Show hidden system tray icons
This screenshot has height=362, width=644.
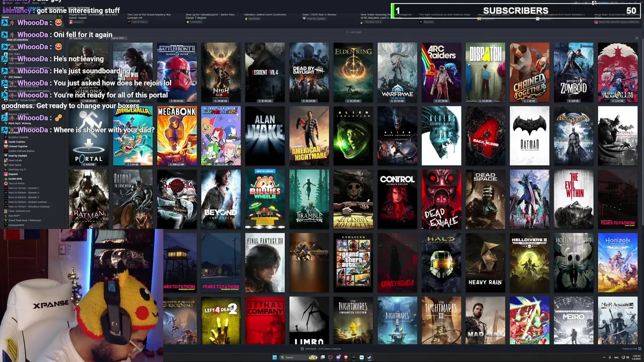pos(604,357)
